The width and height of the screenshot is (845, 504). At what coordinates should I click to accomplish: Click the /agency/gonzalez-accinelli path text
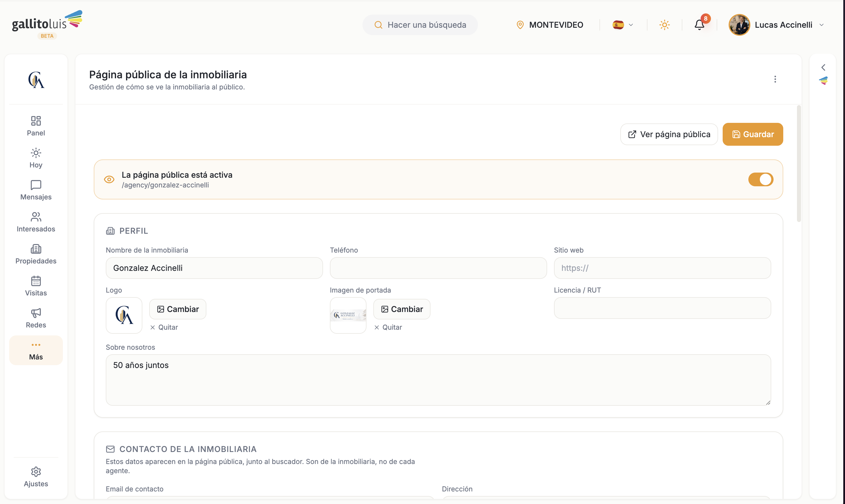click(x=165, y=185)
